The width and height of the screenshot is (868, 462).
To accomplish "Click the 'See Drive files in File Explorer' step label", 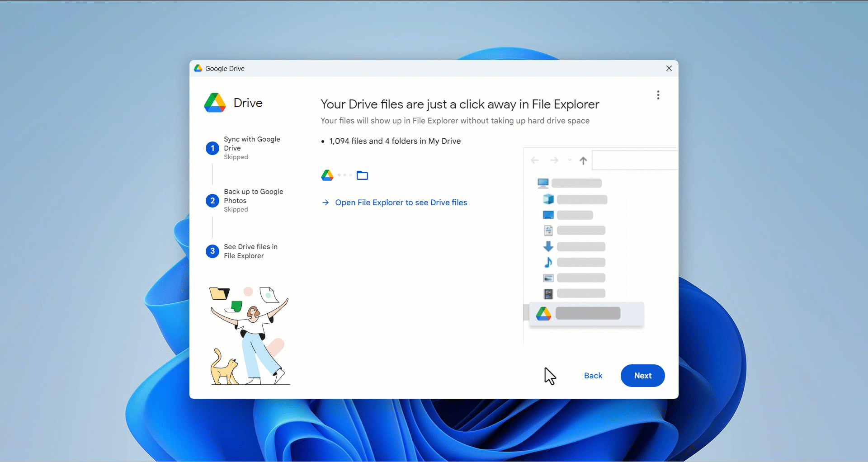I will (x=250, y=251).
